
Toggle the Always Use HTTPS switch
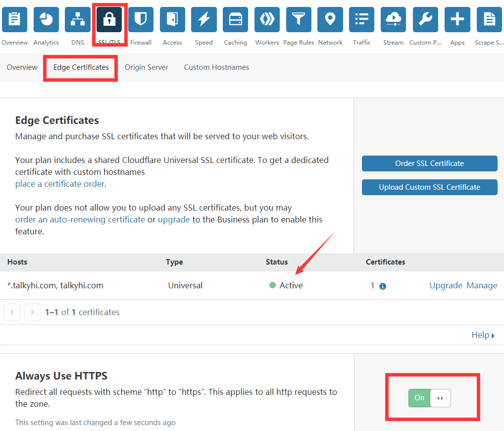pos(429,398)
